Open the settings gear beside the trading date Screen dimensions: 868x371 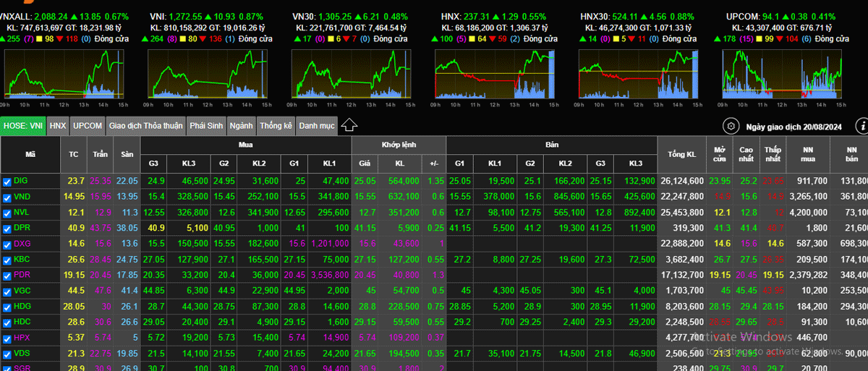pyautogui.click(x=731, y=126)
